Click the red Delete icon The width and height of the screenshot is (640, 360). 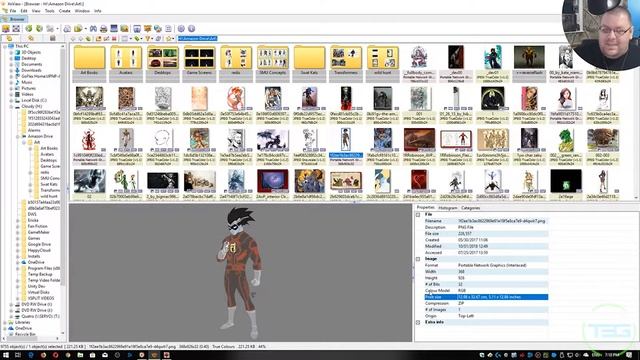pyautogui.click(x=114, y=39)
